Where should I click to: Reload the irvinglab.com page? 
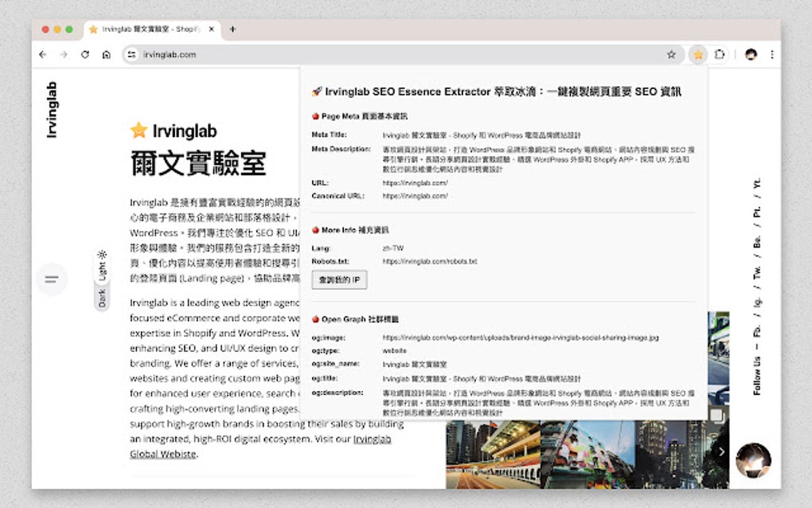pyautogui.click(x=85, y=54)
